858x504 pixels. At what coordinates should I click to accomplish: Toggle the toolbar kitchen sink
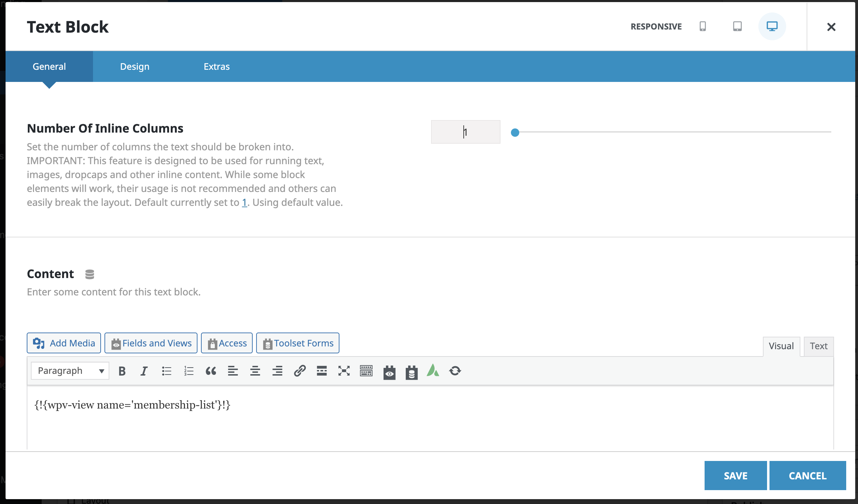coord(366,371)
